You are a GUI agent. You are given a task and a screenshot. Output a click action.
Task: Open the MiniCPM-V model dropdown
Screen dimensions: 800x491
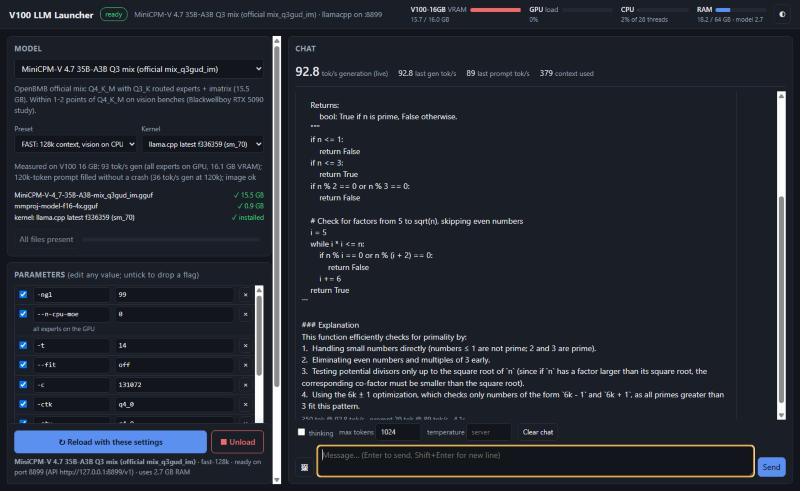(139, 69)
